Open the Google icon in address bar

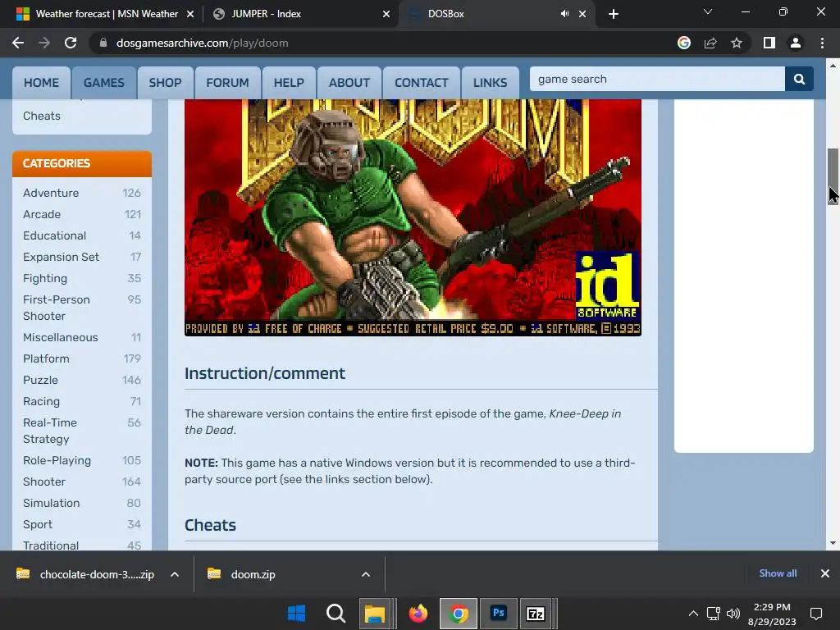(x=684, y=43)
